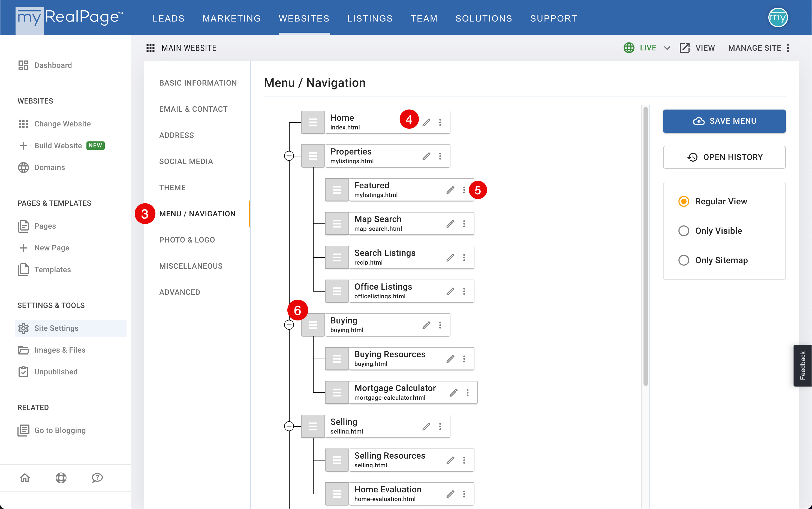This screenshot has width=812, height=509.
Task: Open Change Website in sidebar
Action: pos(54,124)
